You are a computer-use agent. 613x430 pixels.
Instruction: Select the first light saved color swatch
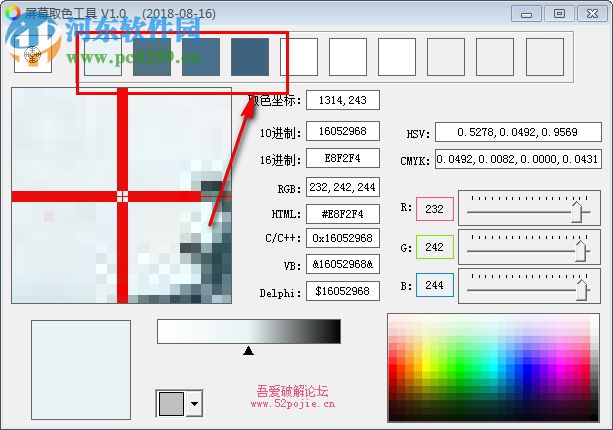[x=103, y=57]
